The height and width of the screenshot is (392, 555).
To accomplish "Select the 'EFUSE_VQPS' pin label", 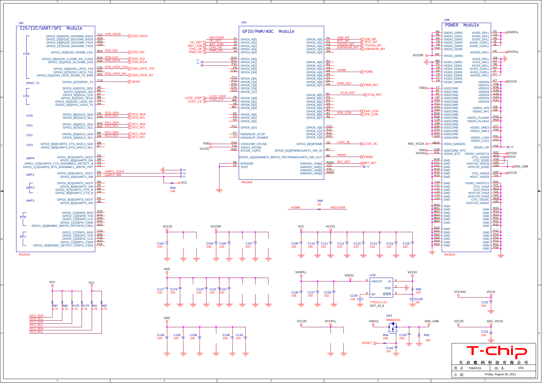I will (x=250, y=151).
